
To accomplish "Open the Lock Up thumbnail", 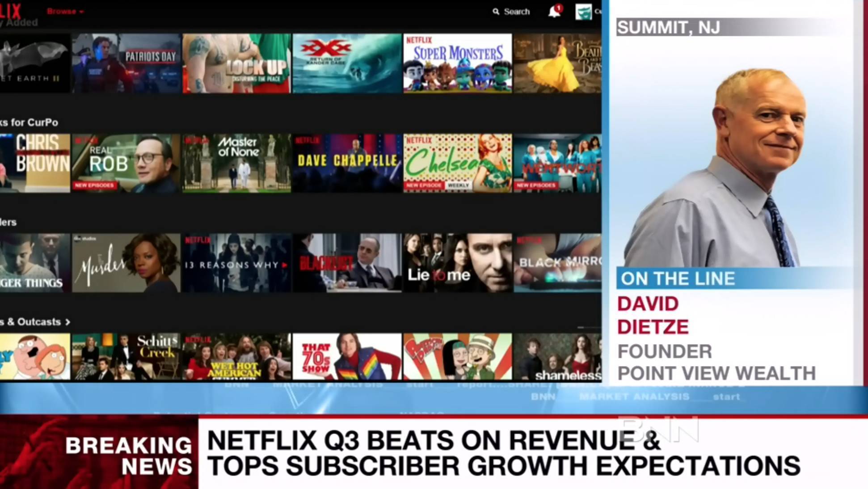I will pos(236,63).
